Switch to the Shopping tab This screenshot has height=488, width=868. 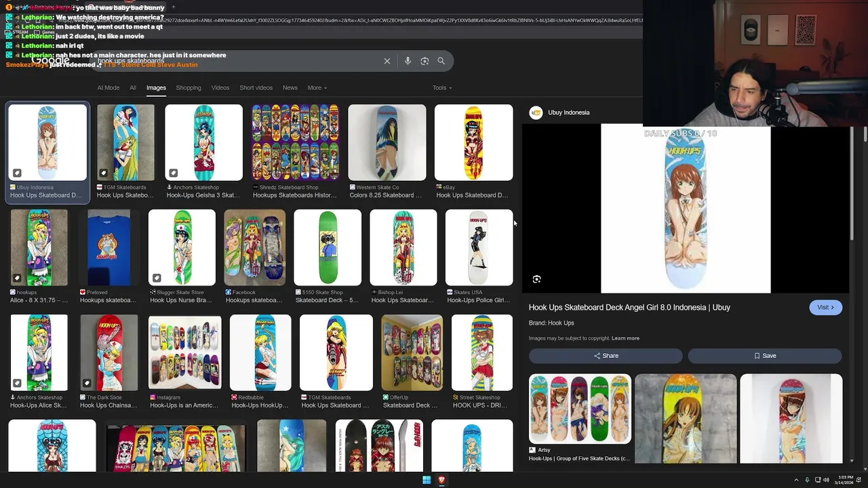[189, 87]
